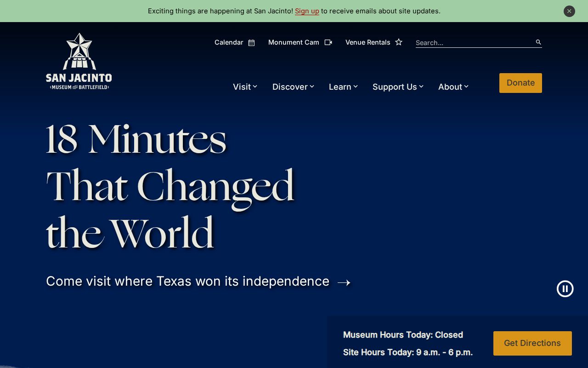The width and height of the screenshot is (588, 368).
Task: Expand the Discover dropdown menu
Action: tap(293, 86)
